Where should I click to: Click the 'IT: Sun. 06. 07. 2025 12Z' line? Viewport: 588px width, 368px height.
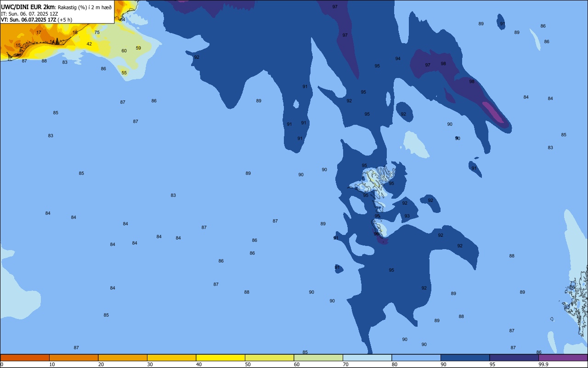[x=29, y=13]
